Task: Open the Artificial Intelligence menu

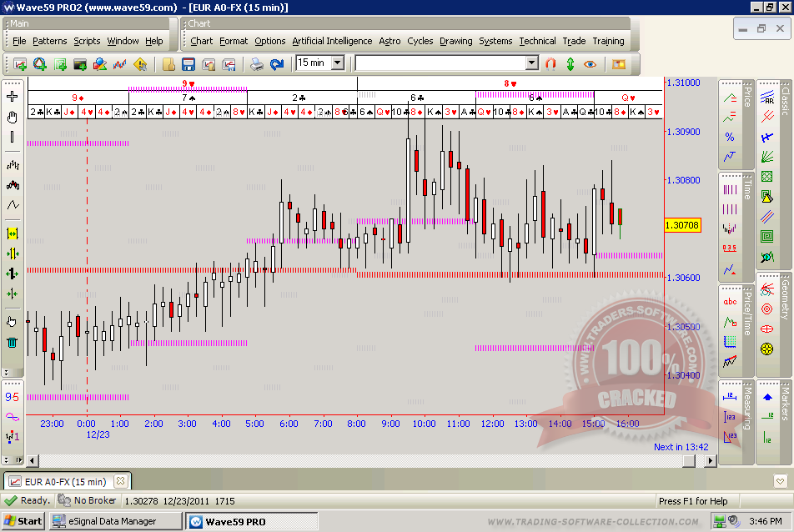Action: tap(332, 41)
